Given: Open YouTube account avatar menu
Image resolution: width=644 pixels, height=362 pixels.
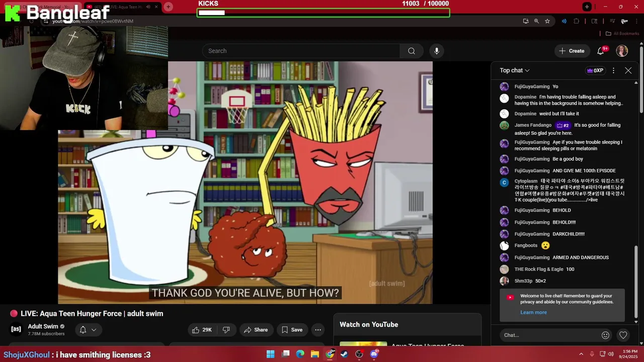Looking at the screenshot, I should tap(622, 51).
